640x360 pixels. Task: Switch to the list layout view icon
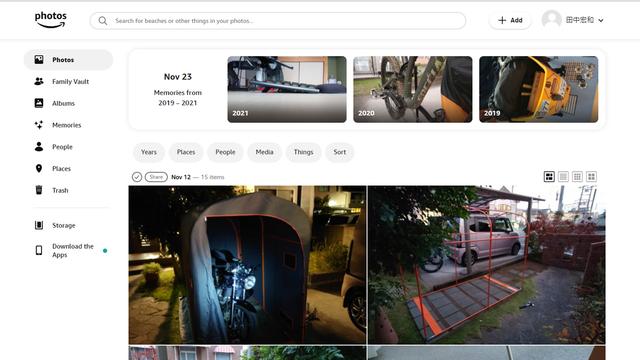563,176
